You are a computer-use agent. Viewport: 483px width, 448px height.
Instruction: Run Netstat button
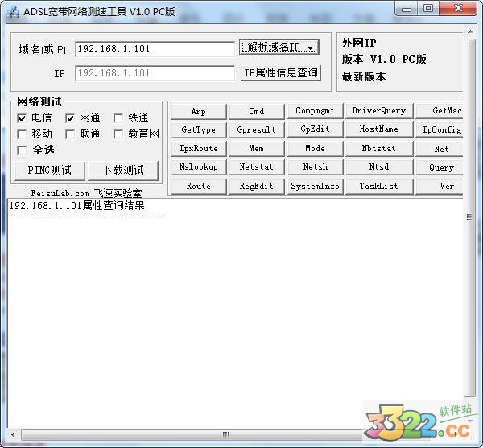click(x=256, y=167)
